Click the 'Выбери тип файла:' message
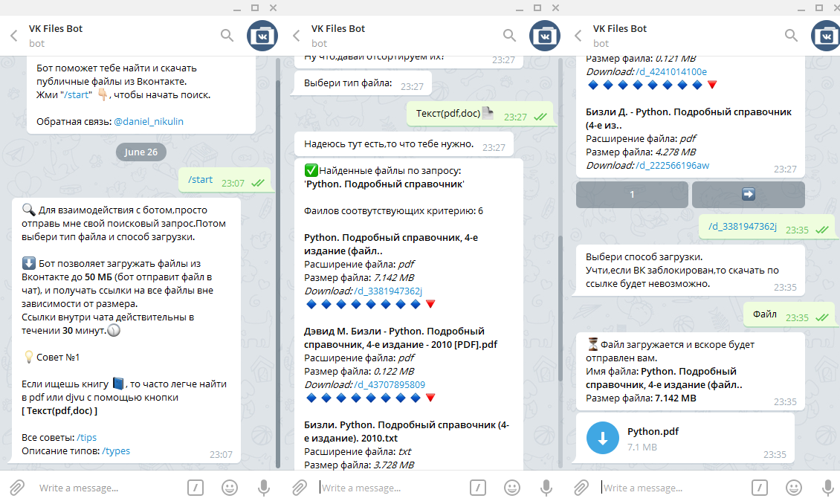Screen dimensions: 840x504 point(361,84)
